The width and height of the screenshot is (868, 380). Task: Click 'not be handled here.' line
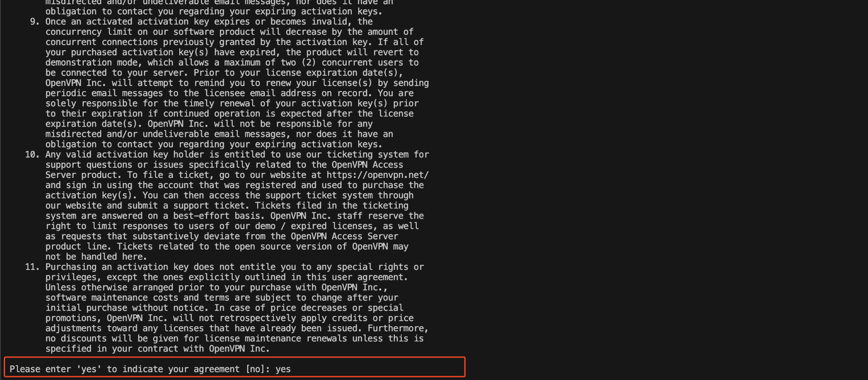tap(96, 257)
